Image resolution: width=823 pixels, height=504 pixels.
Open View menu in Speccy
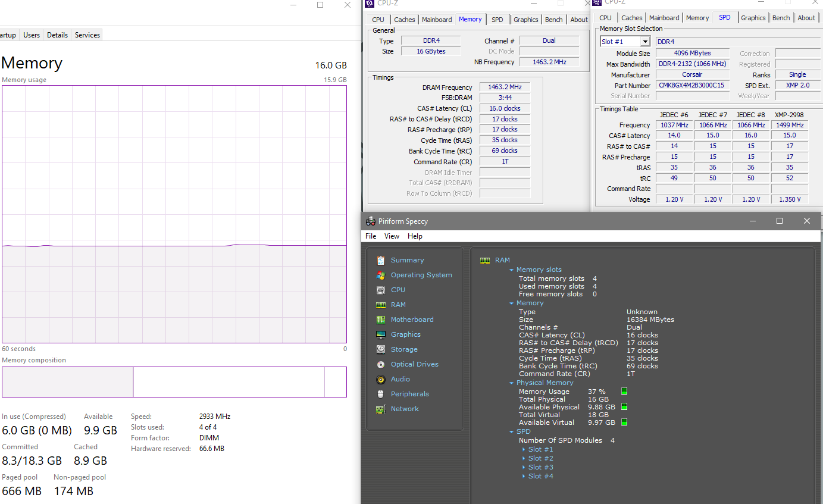(392, 236)
